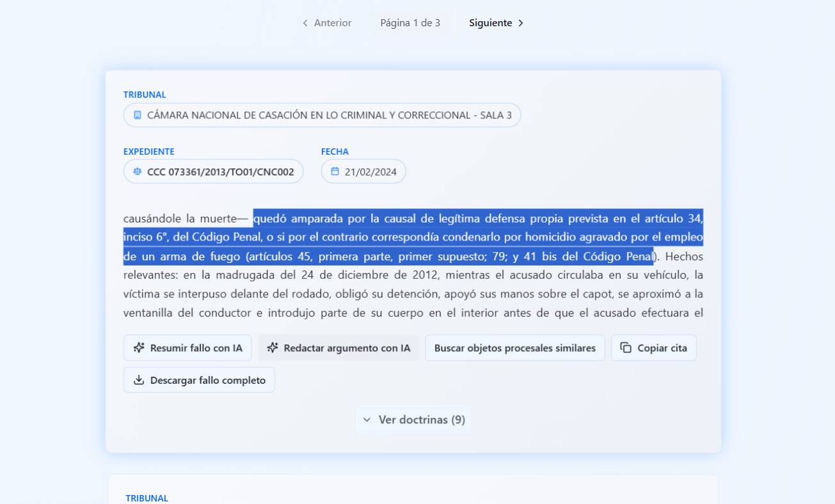Click the calendar icon next to 21/02/2024
The image size is (835, 504).
[335, 171]
